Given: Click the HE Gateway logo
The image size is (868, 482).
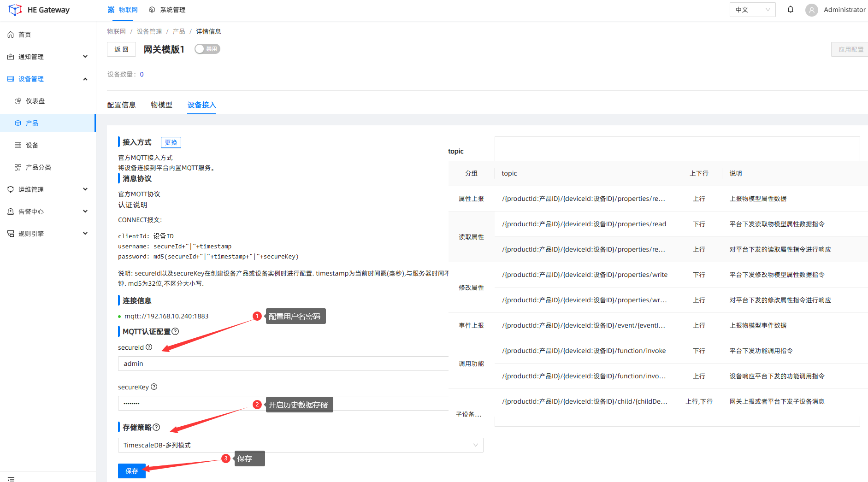Looking at the screenshot, I should click(x=15, y=10).
